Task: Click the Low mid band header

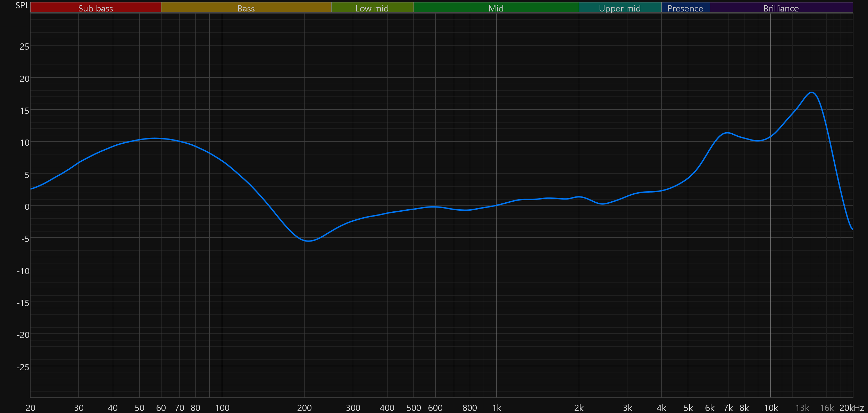Action: click(x=372, y=8)
